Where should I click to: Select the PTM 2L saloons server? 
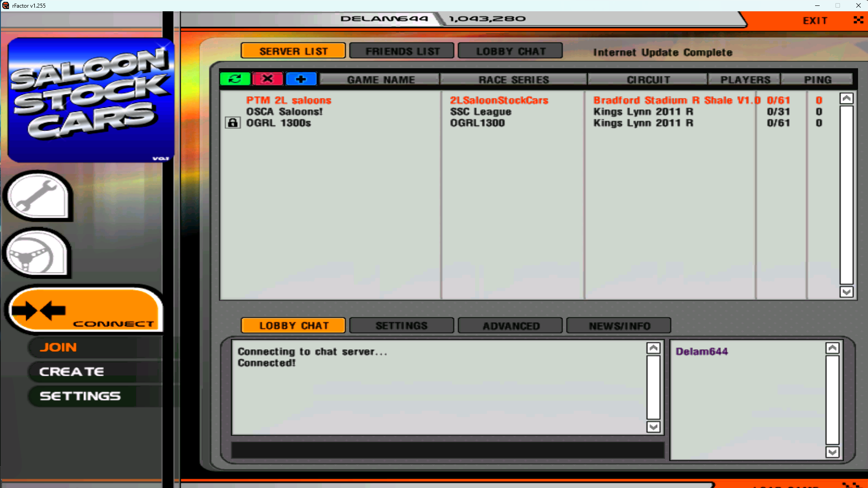288,100
